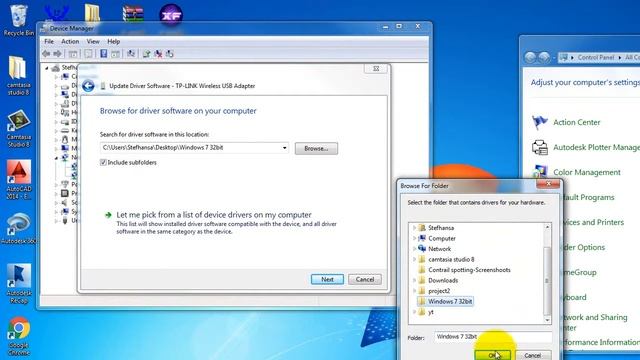Open the Recycle Bin desktop icon
The width and height of the screenshot is (640, 360).
click(x=19, y=20)
